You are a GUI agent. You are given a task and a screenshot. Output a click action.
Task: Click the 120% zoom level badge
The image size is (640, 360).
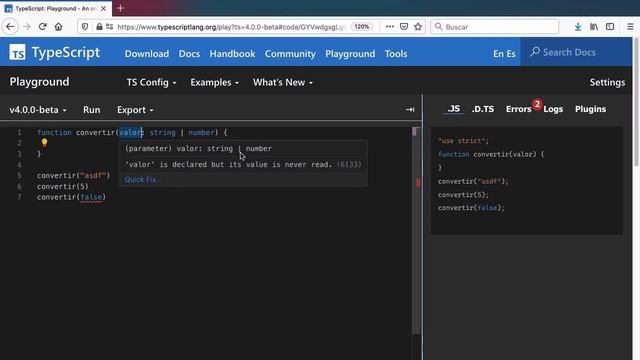(362, 27)
